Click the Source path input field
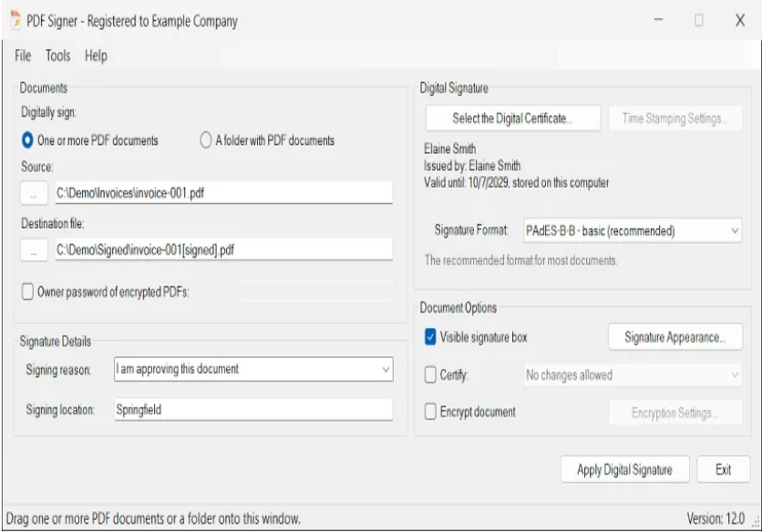Image resolution: width=762 pixels, height=532 pixels. coord(223,193)
